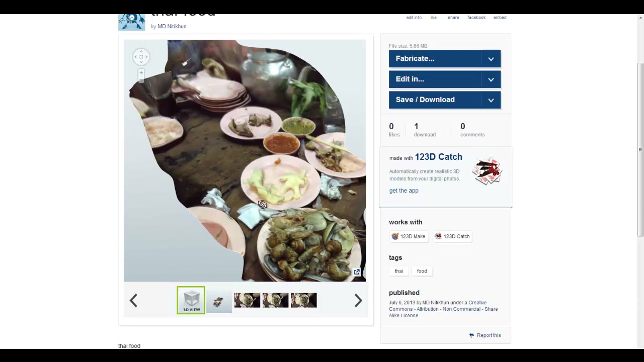Open the fourth food photo thumbnail
The image size is (644, 362).
tap(275, 301)
